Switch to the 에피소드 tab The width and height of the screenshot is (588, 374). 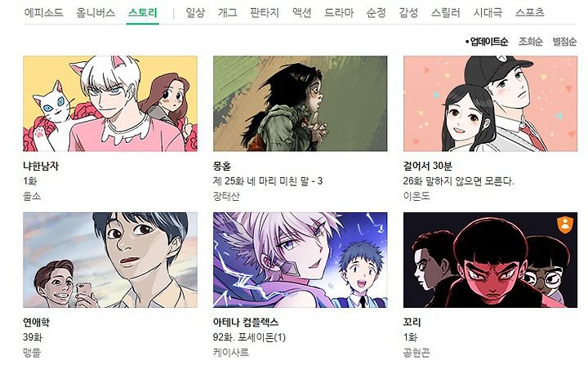(x=44, y=13)
